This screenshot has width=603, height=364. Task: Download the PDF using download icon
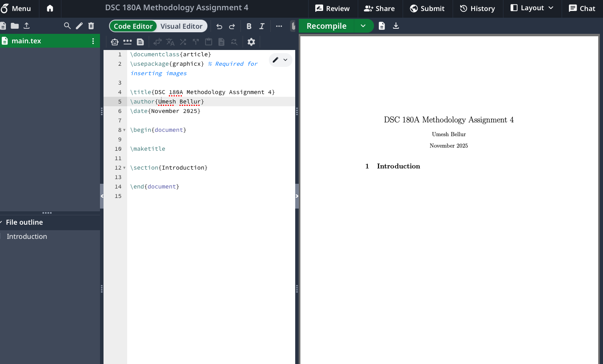coord(396,26)
